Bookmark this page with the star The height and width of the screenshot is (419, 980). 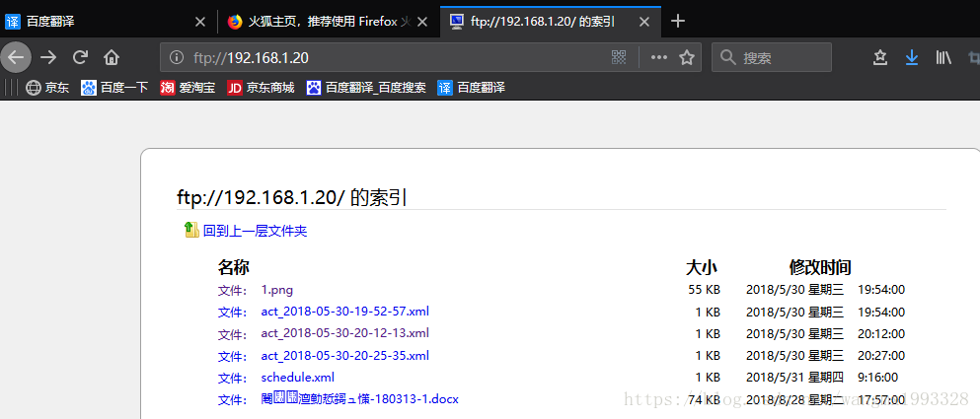pyautogui.click(x=687, y=58)
